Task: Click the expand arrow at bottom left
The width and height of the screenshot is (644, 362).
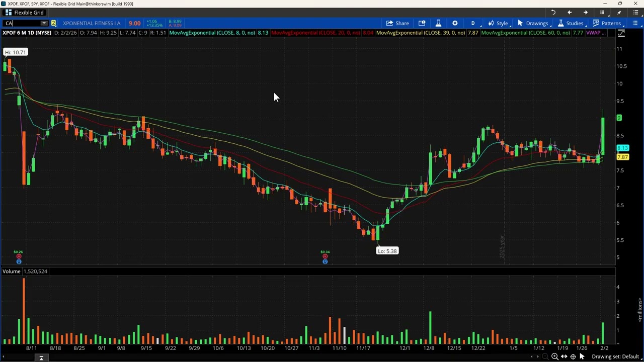Action: (41, 358)
